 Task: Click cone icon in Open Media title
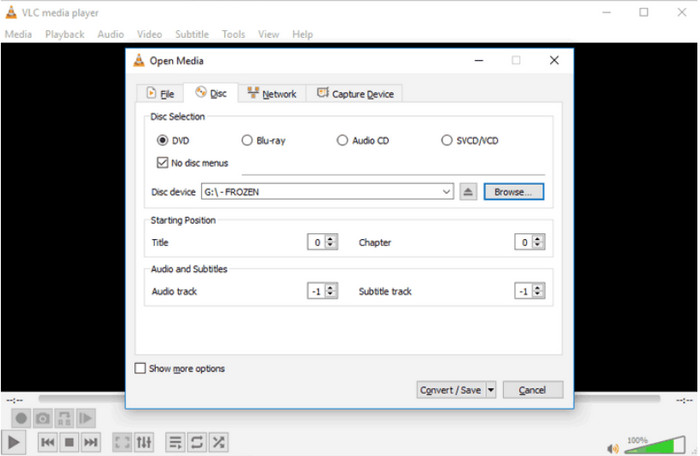click(139, 60)
